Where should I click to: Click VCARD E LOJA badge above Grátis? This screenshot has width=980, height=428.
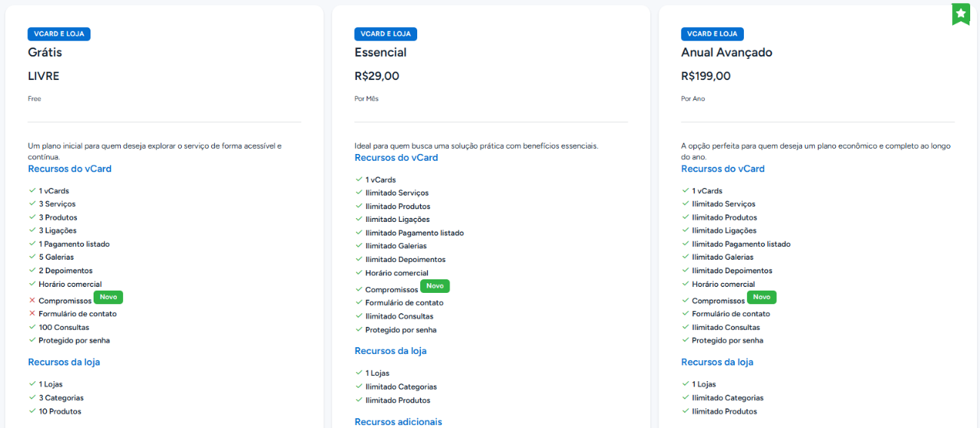59,34
